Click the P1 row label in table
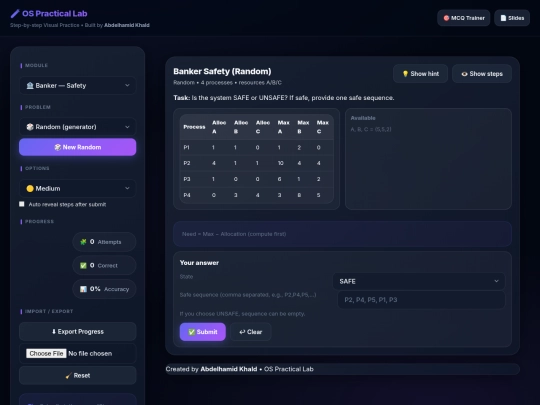 pyautogui.click(x=186, y=147)
